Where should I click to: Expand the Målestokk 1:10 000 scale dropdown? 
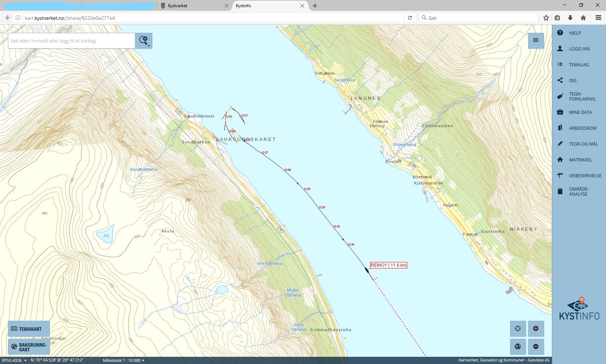(123, 360)
